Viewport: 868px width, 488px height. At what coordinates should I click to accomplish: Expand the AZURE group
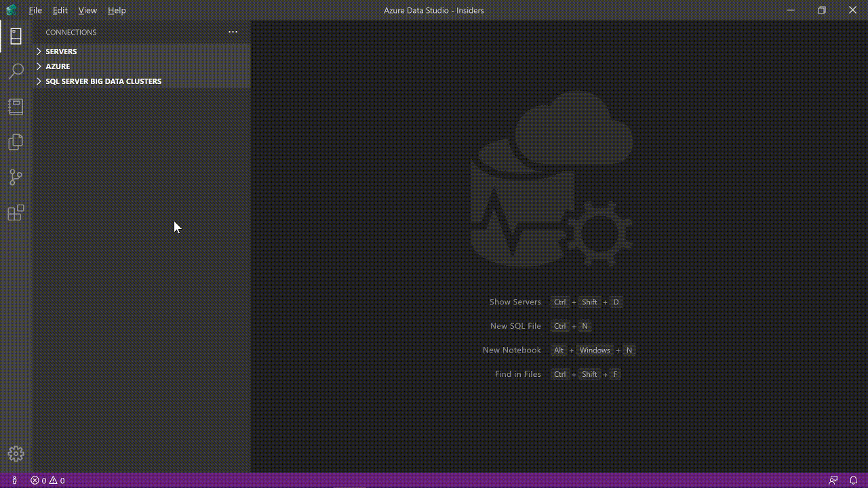tap(58, 66)
